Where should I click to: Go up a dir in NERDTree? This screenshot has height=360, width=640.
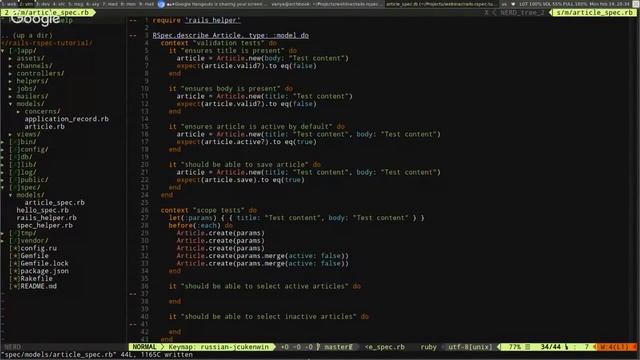tap(27, 36)
